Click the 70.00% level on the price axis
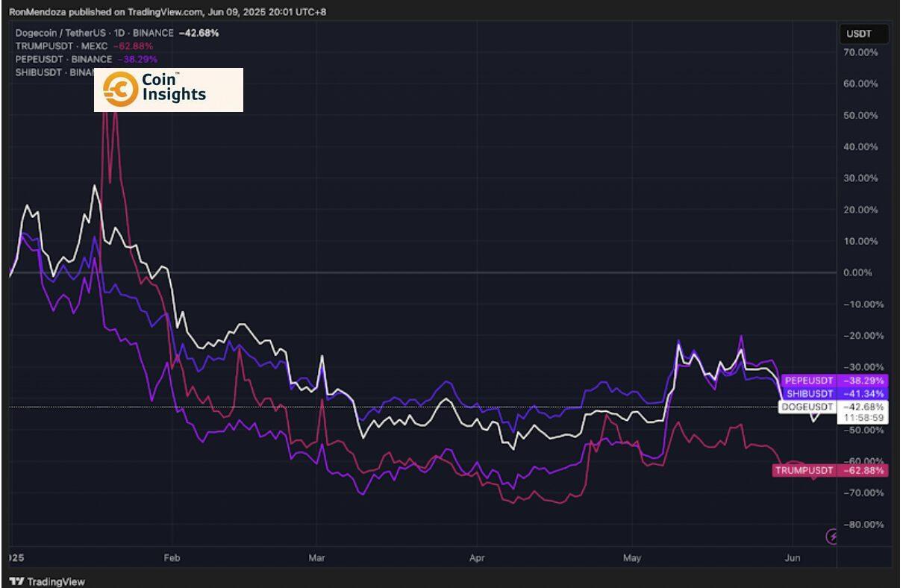The height and width of the screenshot is (588, 903). pos(860,52)
